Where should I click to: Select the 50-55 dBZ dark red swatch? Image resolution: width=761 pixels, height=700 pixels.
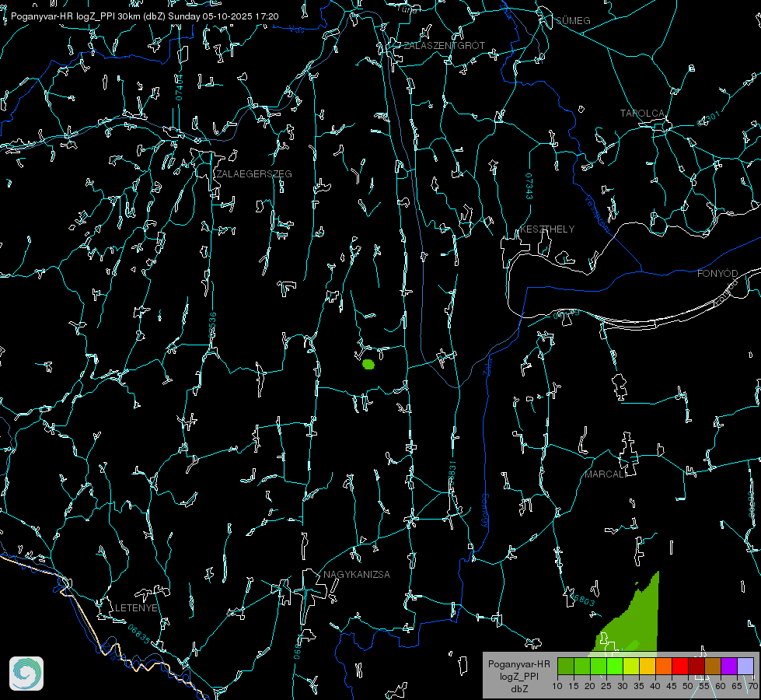pyautogui.click(x=696, y=666)
